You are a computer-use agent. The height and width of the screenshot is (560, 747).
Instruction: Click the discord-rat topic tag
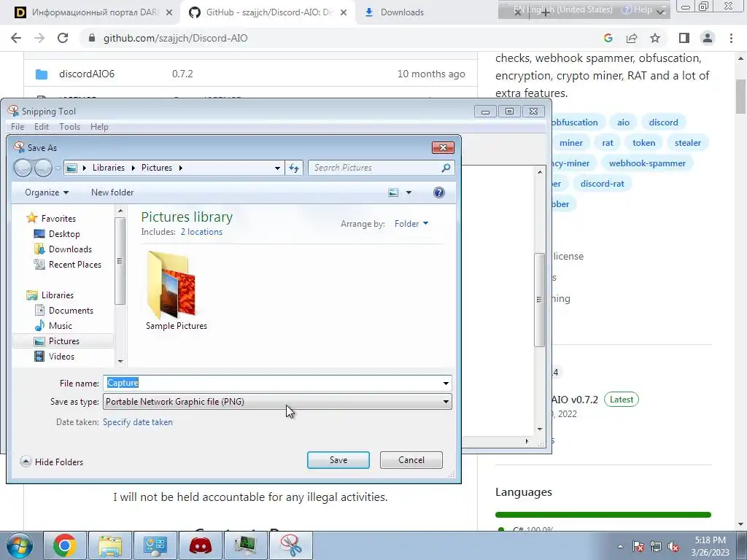(602, 184)
